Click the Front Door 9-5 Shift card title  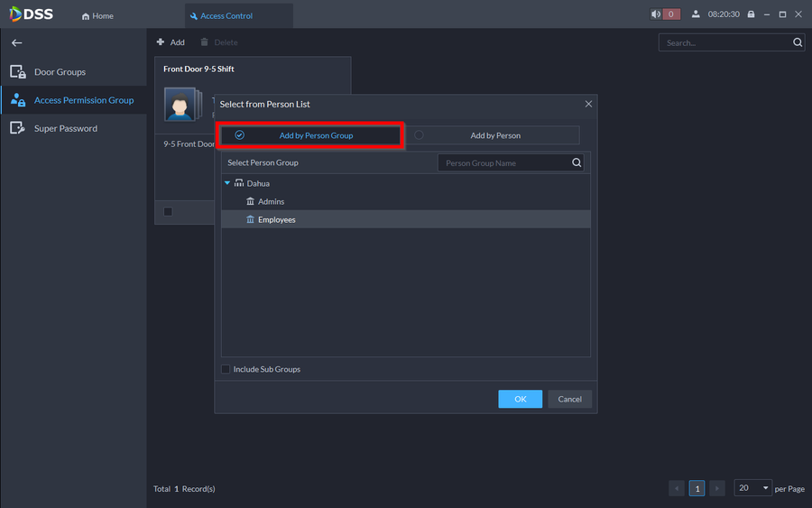198,69
